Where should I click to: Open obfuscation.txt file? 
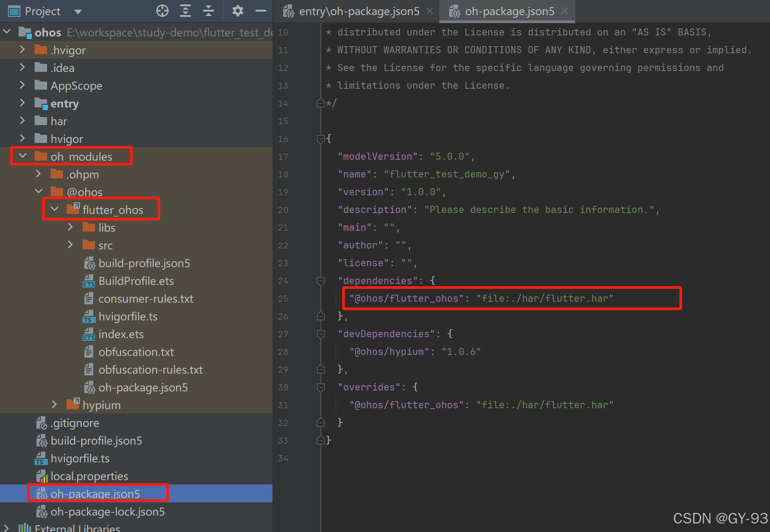[136, 352]
